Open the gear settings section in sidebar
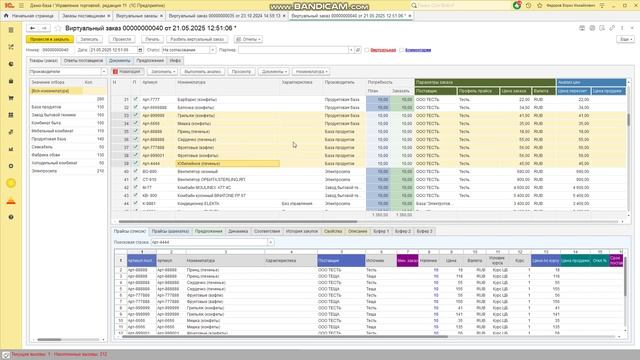 click(11, 166)
